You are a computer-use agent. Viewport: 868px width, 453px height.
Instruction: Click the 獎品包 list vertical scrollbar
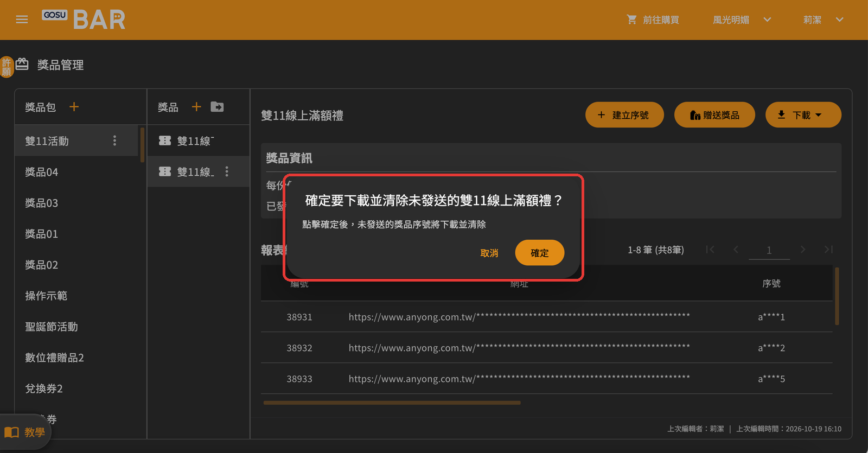(142, 145)
